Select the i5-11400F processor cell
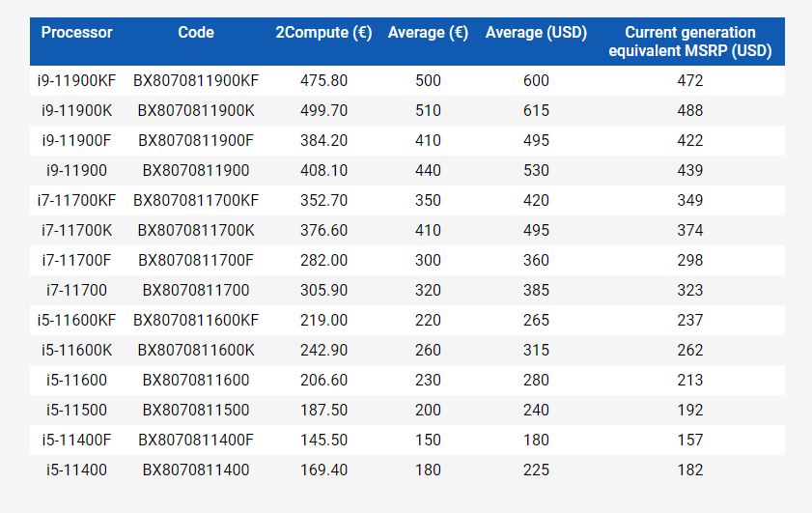Screen dimensions: 812x513 [x=76, y=441]
